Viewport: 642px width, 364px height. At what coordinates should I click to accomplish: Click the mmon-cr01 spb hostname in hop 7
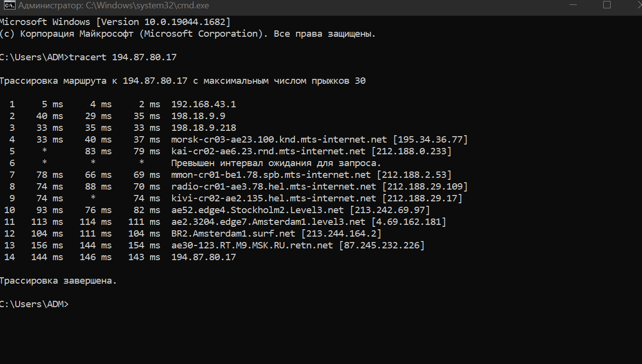271,175
